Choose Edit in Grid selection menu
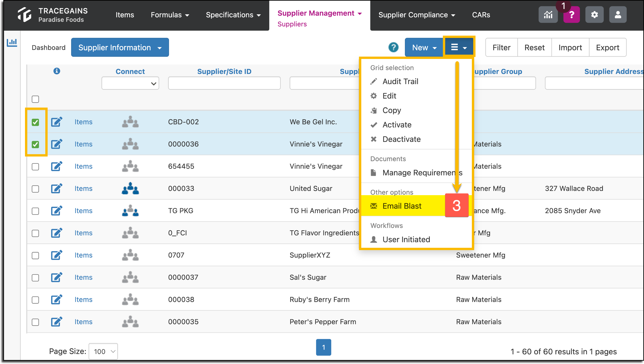The height and width of the screenshot is (364, 644). 389,96
